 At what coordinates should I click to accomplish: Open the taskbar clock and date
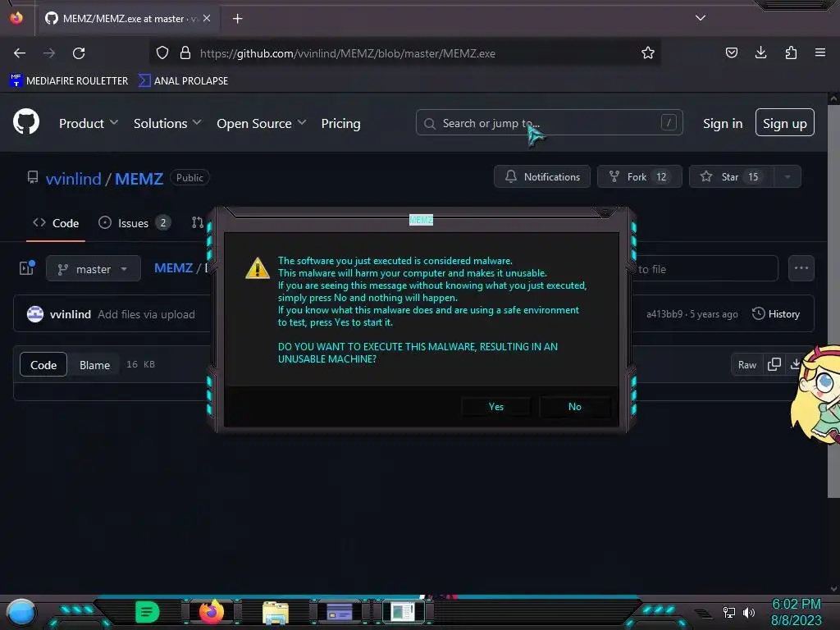[x=796, y=612]
